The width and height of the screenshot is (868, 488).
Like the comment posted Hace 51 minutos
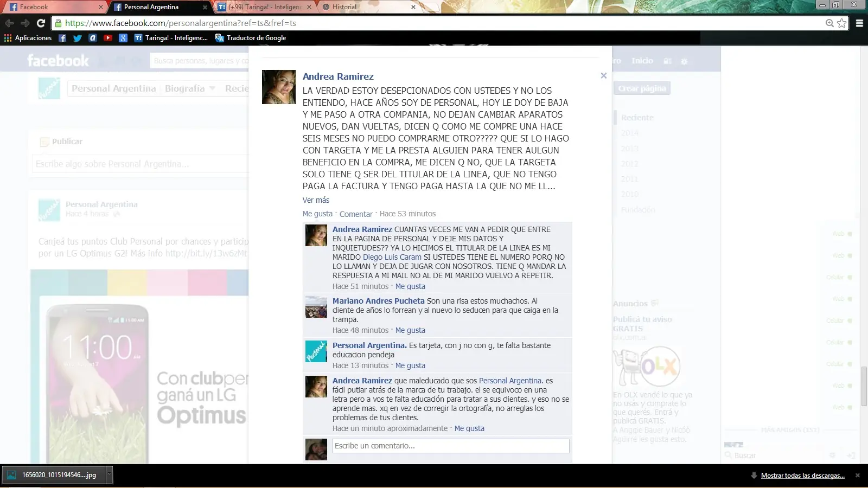[x=410, y=286]
